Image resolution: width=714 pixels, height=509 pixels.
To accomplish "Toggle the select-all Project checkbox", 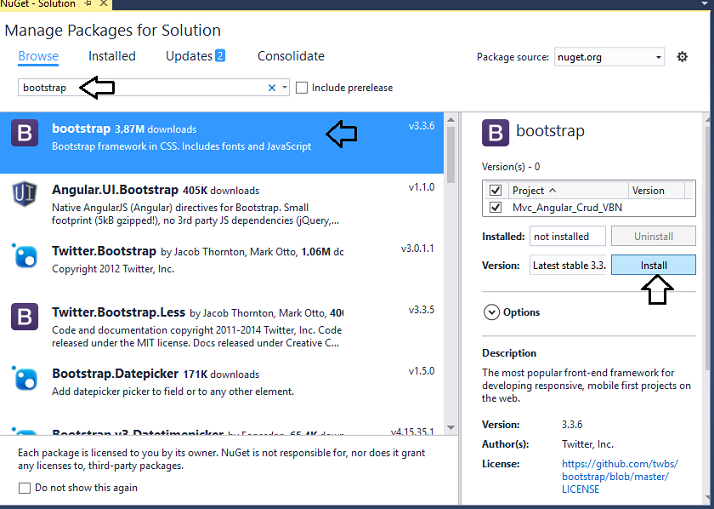I will point(495,190).
